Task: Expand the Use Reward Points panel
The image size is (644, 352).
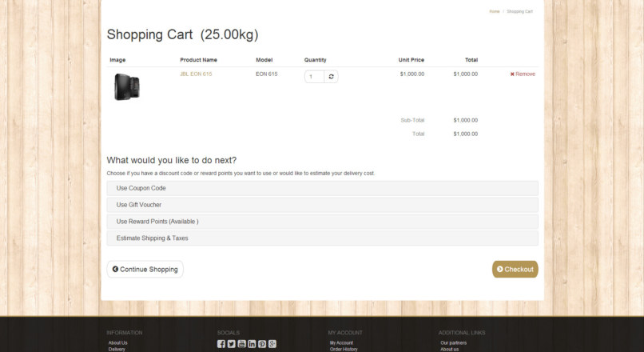Action: 157,222
